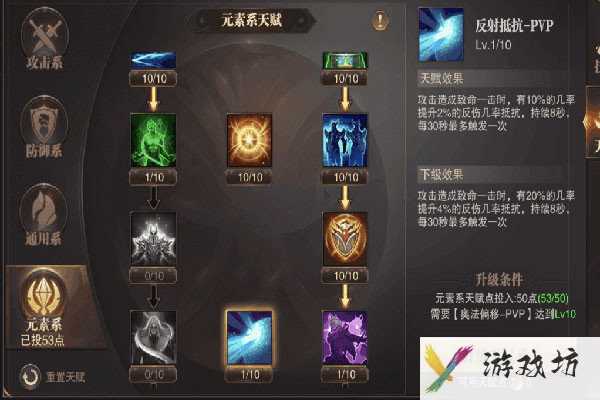Select the green banner talent at top right

click(x=345, y=60)
